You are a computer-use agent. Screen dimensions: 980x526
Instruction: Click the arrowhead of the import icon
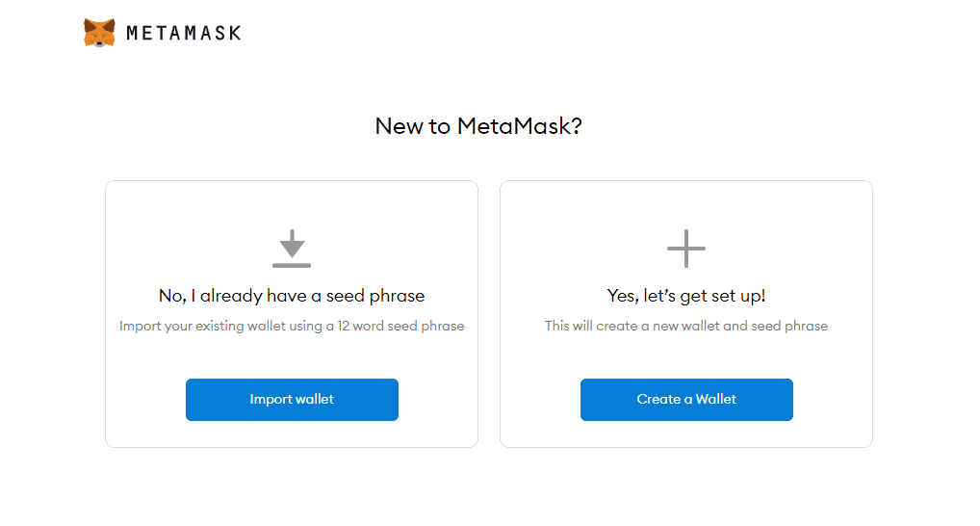[292, 250]
